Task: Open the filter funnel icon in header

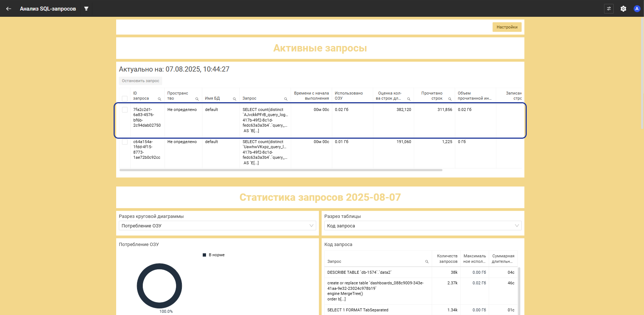Action: click(86, 9)
